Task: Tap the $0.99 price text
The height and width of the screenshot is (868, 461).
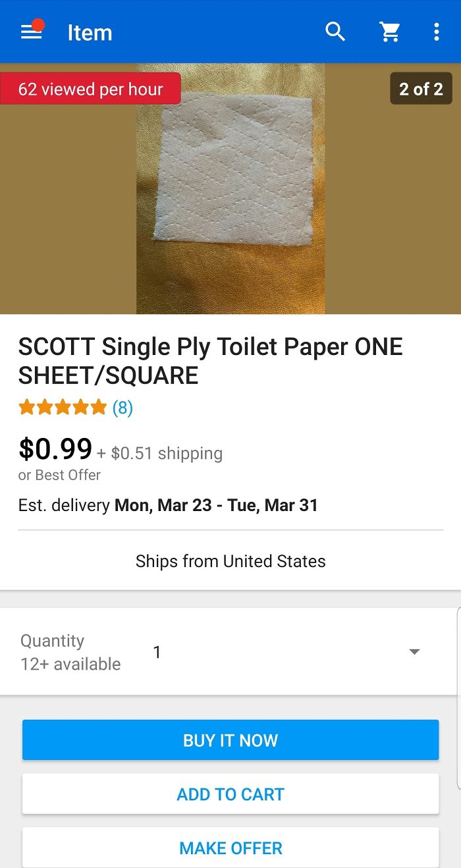Action: coord(55,449)
